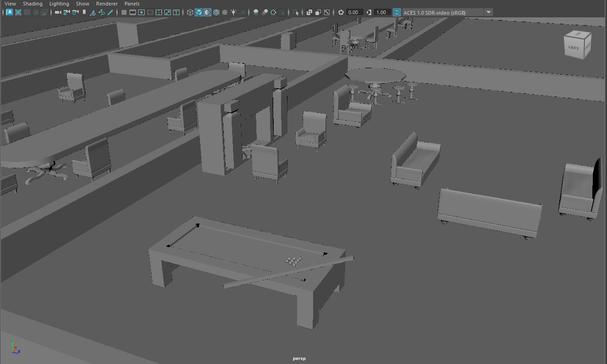This screenshot has height=364, width=607.
Task: Click the LEFT face of the ViewCube
Action: pyautogui.click(x=573, y=48)
